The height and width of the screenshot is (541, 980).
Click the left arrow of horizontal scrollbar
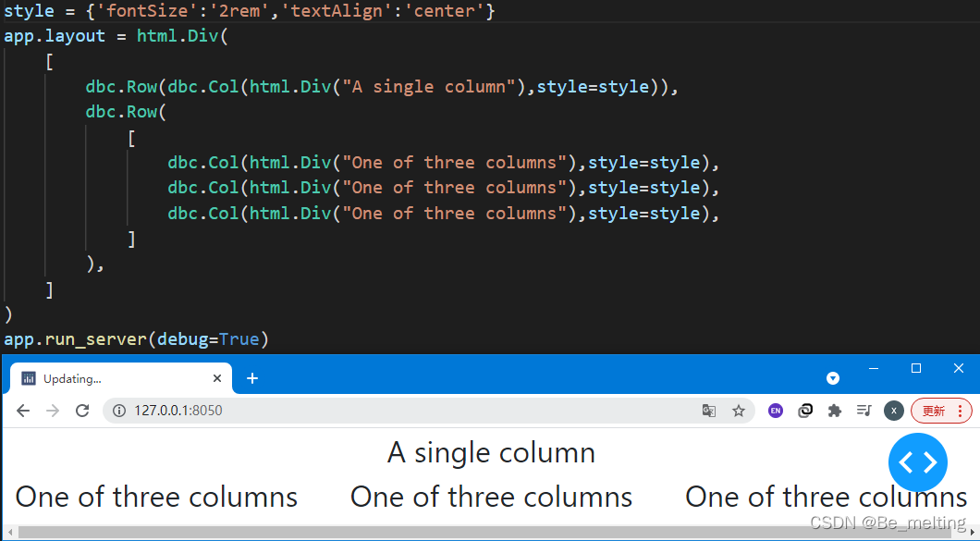coord(9,533)
